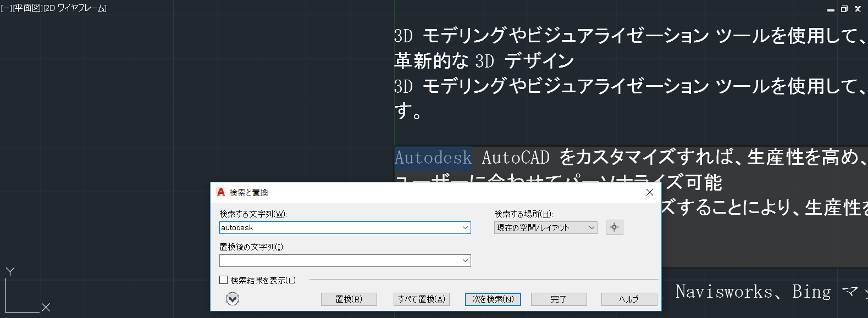Image resolution: width=868 pixels, height=318 pixels.
Task: Click the AutoCAD logo in the dialog title
Action: coord(221,192)
